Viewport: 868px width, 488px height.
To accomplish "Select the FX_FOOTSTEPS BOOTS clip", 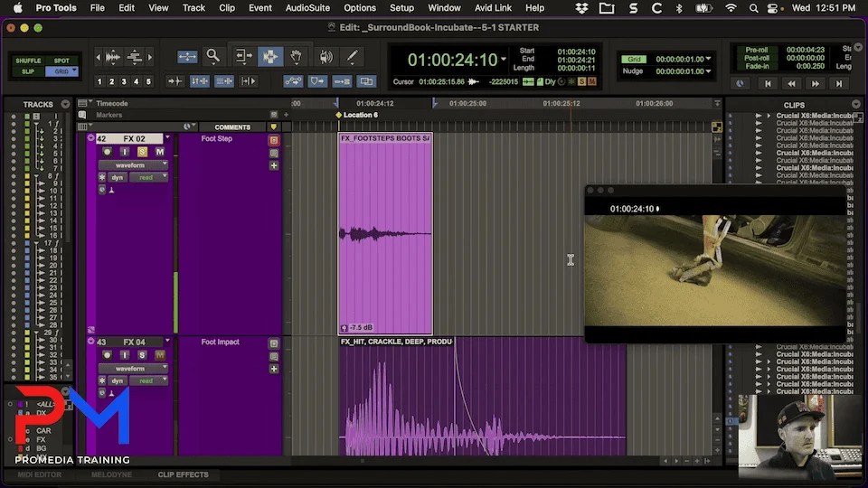I will (x=385, y=233).
